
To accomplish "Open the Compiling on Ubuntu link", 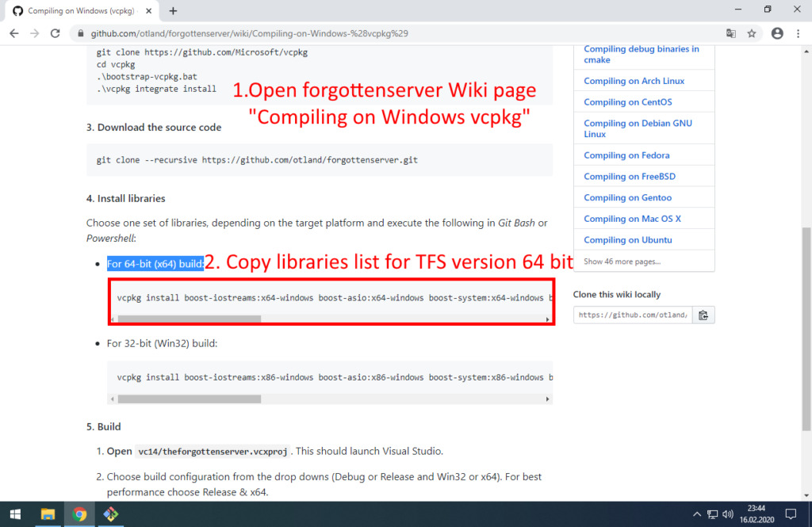I will tap(628, 240).
